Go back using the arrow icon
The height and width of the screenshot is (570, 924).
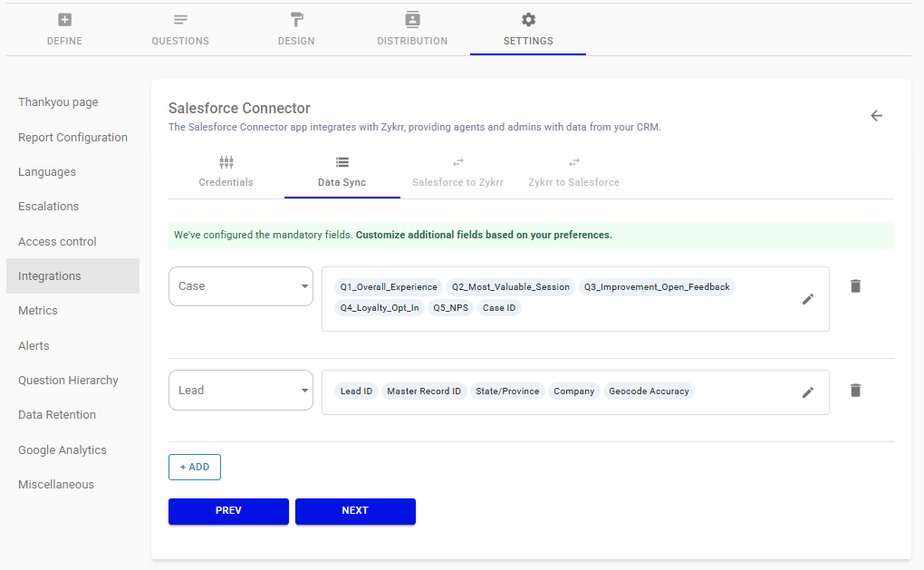[x=876, y=115]
